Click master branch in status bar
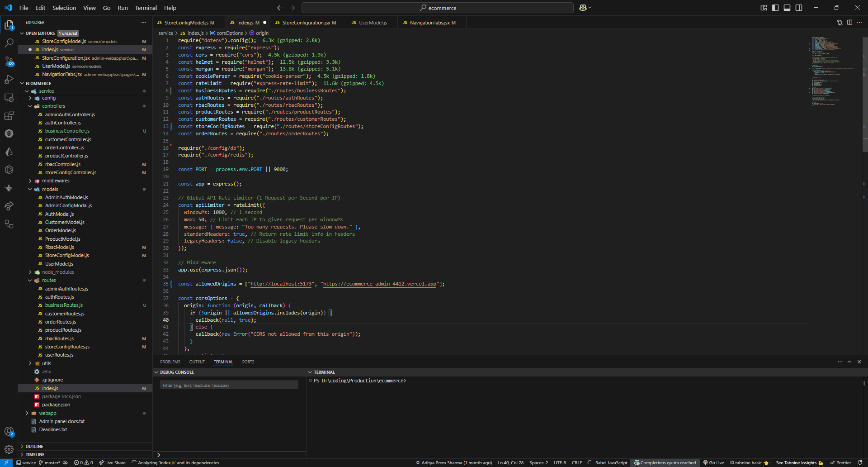Screen dimensions: 868x467 tap(49, 462)
